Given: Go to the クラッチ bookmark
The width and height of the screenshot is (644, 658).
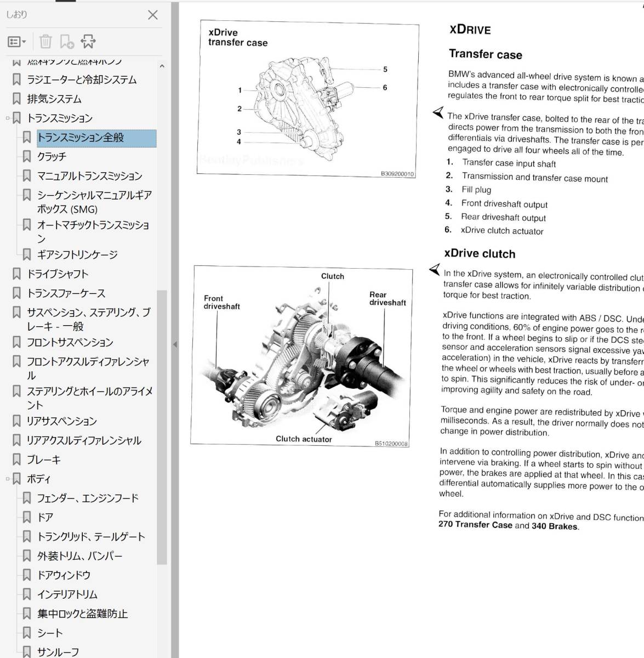Looking at the screenshot, I should click(x=52, y=157).
